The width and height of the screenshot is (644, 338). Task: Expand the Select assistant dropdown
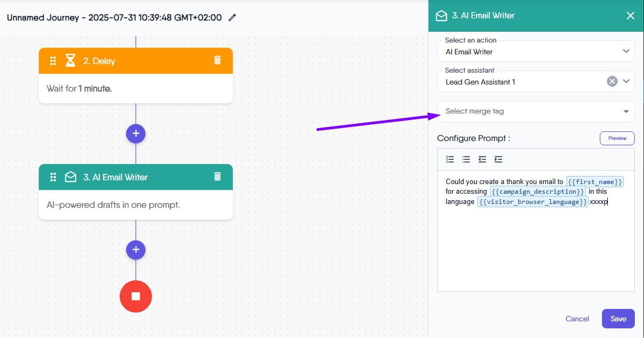[626, 81]
